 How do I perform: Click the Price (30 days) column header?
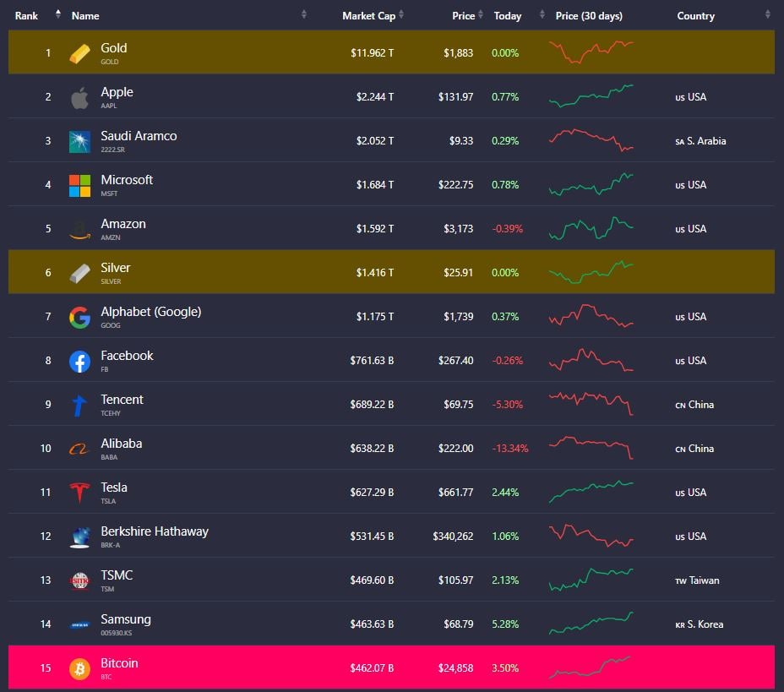(589, 16)
